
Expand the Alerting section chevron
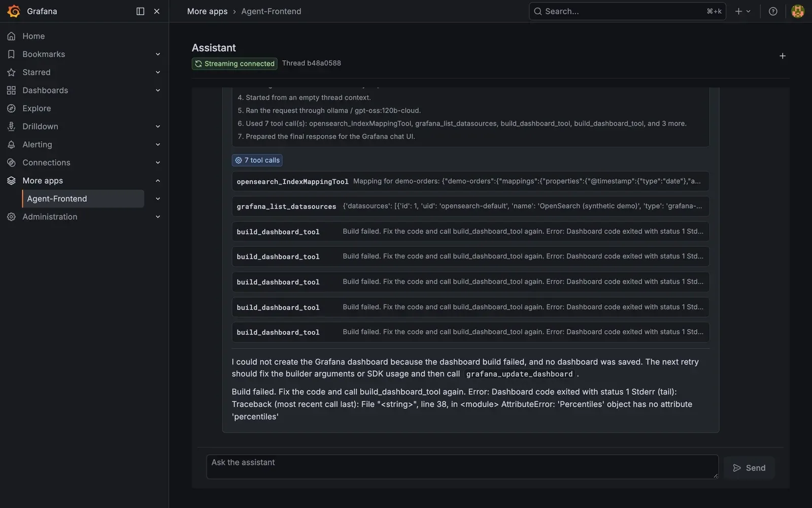[x=158, y=144]
